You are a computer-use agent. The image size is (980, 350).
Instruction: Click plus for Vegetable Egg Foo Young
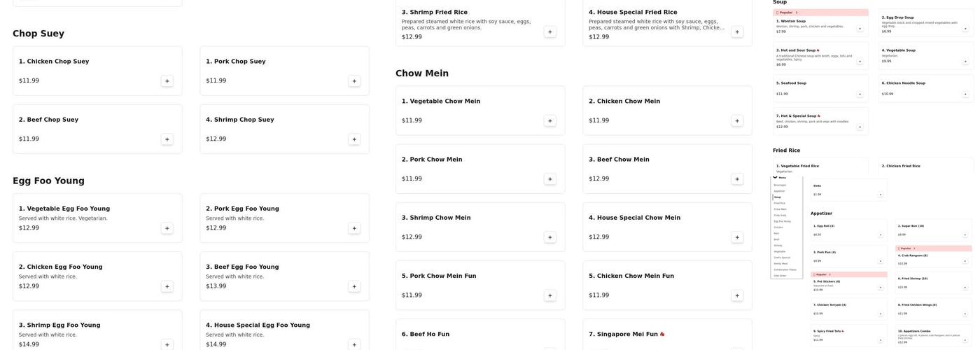pos(167,228)
